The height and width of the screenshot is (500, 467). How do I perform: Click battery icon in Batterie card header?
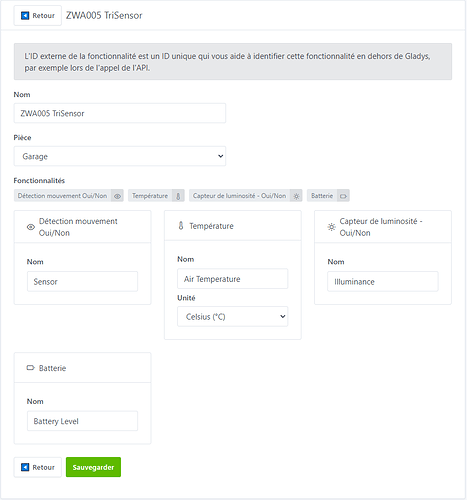coord(30,368)
